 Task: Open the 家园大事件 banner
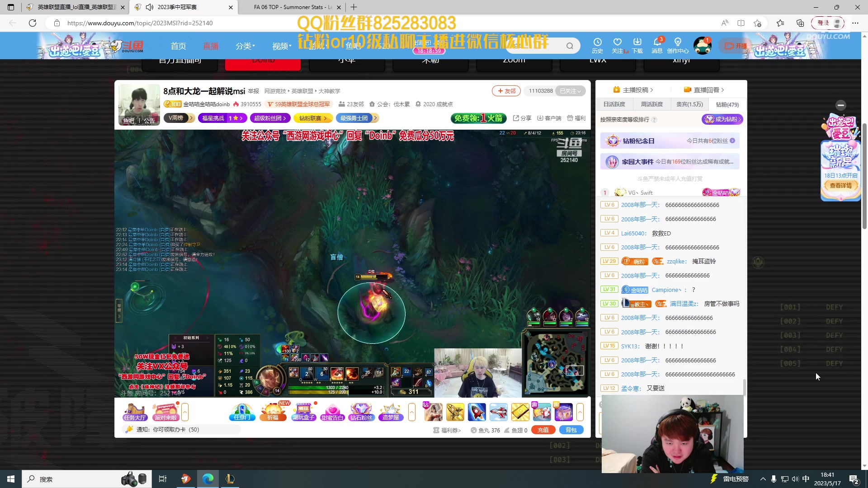(670, 162)
